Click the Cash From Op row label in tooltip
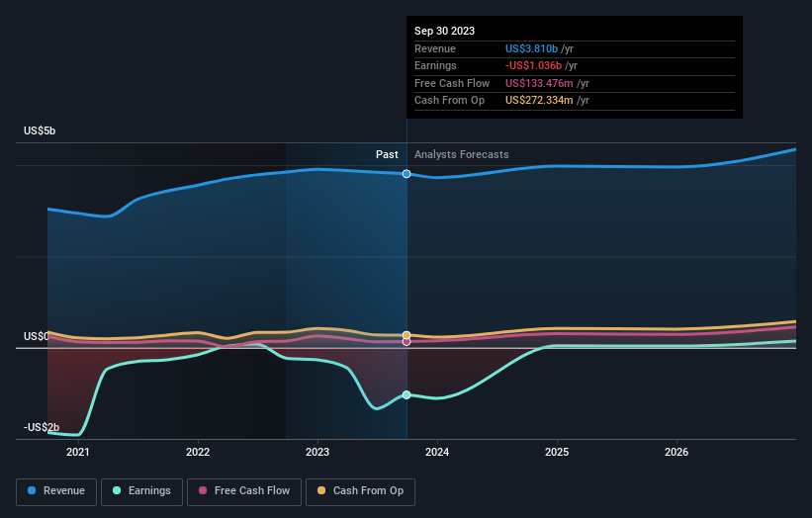The image size is (812, 518). 449,101
